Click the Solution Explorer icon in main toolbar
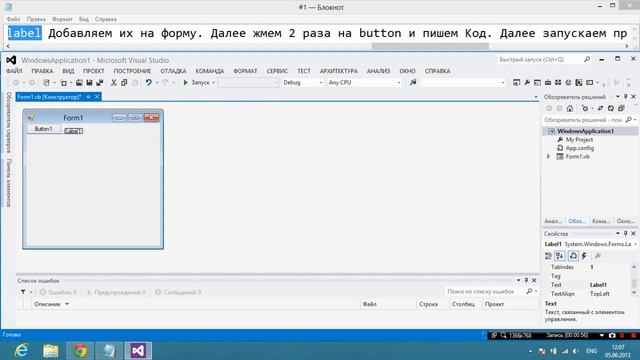The width and height of the screenshot is (640, 360). coord(516,82)
